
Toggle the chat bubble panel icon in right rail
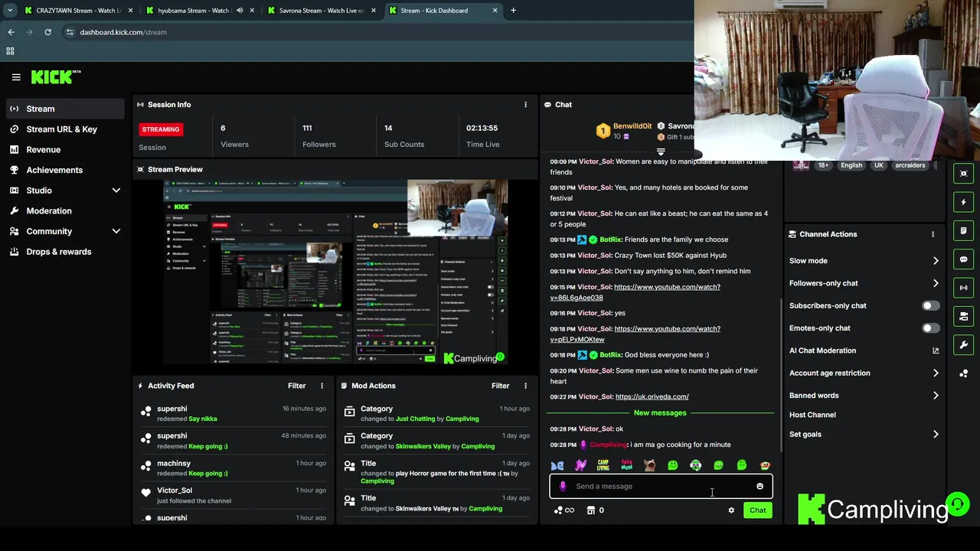(963, 259)
